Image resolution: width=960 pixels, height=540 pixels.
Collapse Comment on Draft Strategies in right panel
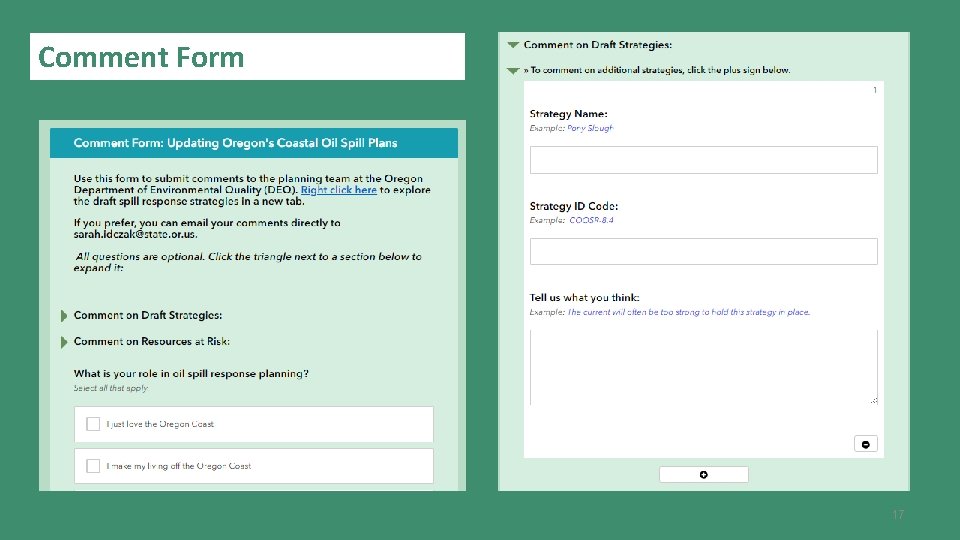513,45
